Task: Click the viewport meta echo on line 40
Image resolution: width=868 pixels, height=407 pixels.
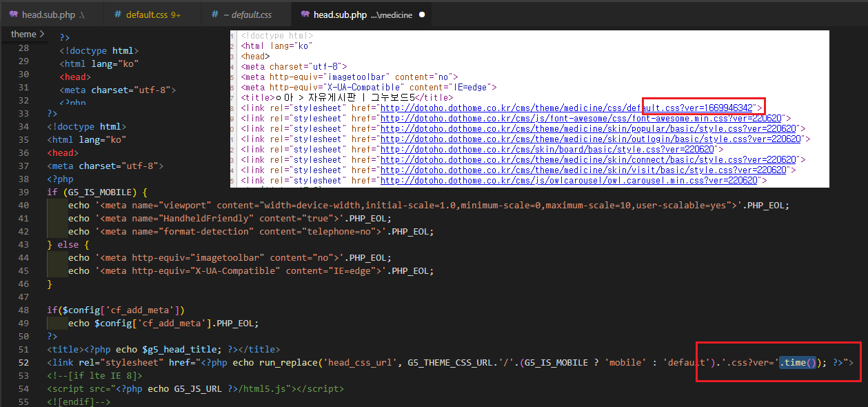Action: (429, 206)
